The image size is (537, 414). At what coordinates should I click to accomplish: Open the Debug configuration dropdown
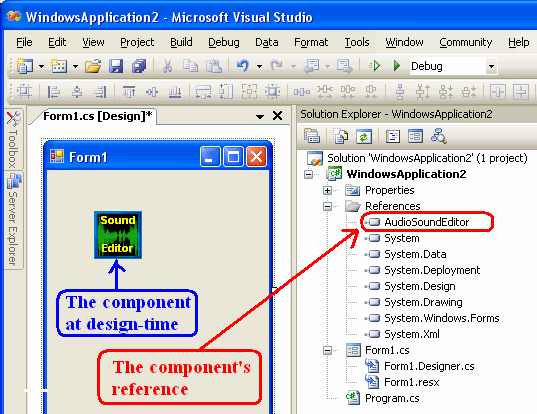[491, 66]
